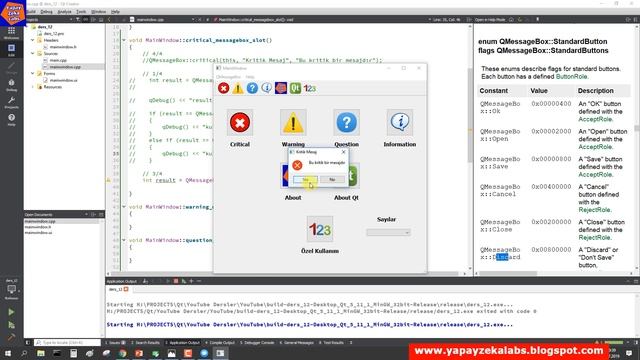
Task: Open Chrome from the taskbar
Action: [x=122, y=353]
